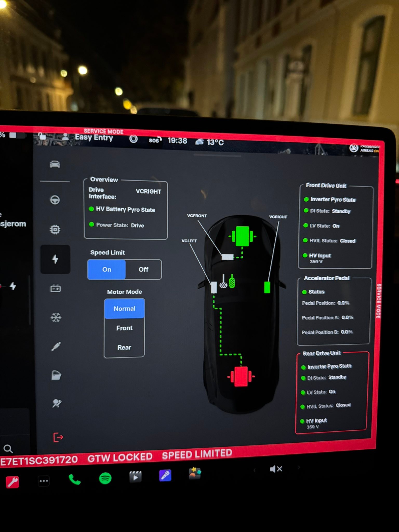Select Normal motor mode
The image size is (399, 532).
click(x=124, y=309)
